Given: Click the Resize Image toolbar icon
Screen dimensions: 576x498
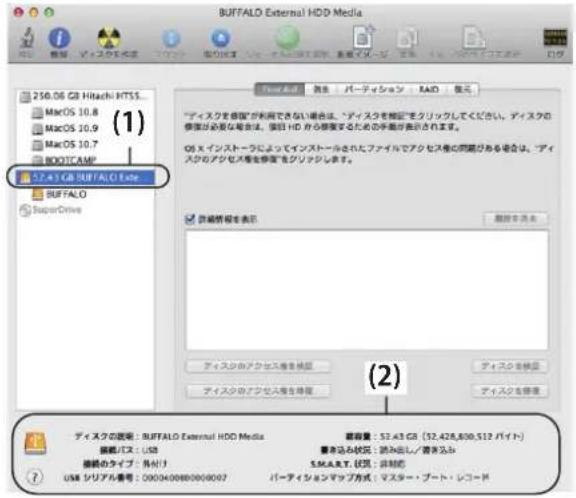Looking at the screenshot, I should tap(474, 37).
